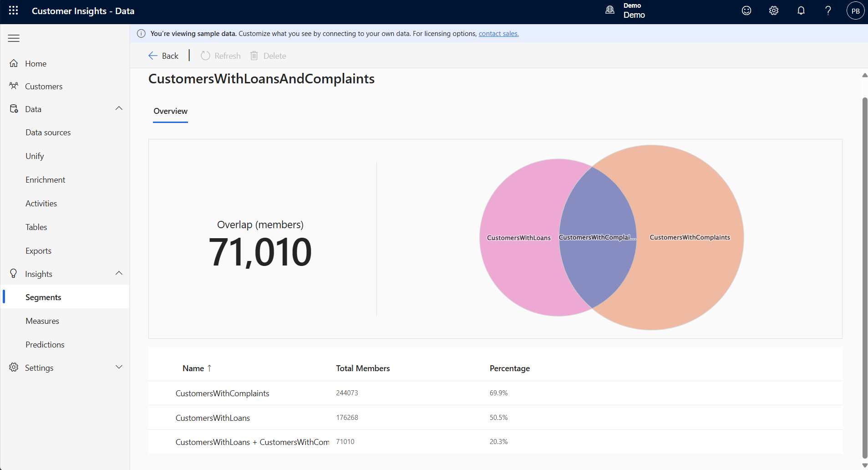Viewport: 868px width, 470px height.
Task: Open the PB user account avatar
Action: pos(855,11)
